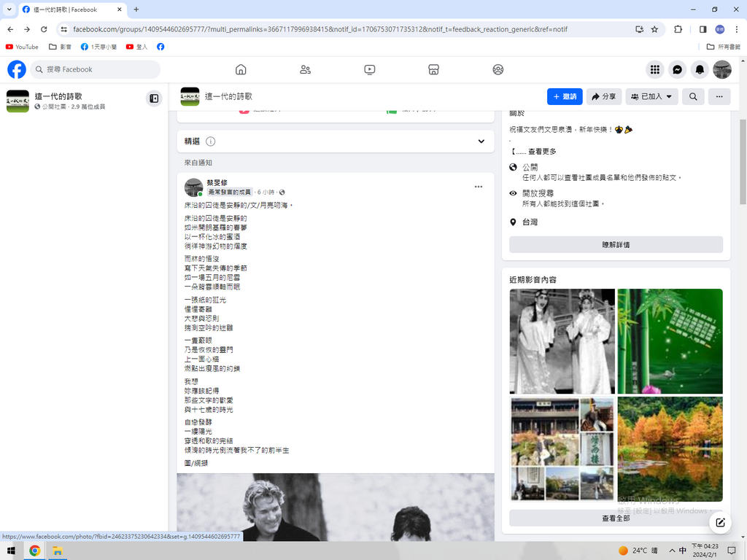Click the blue 邀請 invite button
Image resolution: width=747 pixels, height=560 pixels.
[x=565, y=96]
